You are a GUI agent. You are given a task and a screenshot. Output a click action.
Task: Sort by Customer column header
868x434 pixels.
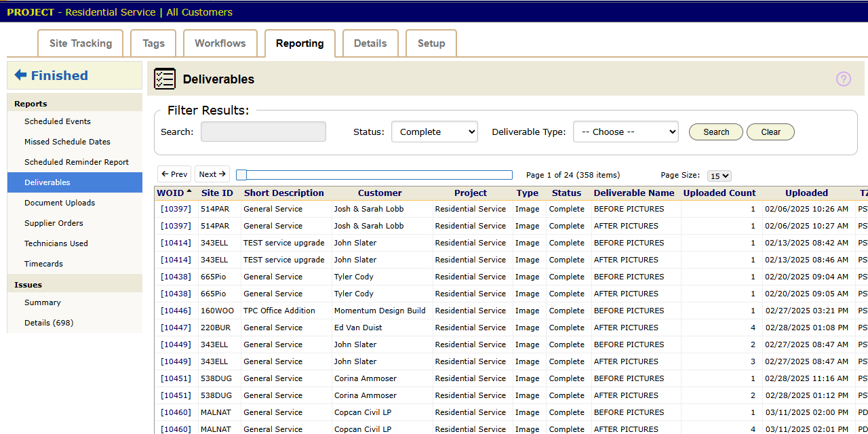pyautogui.click(x=380, y=193)
